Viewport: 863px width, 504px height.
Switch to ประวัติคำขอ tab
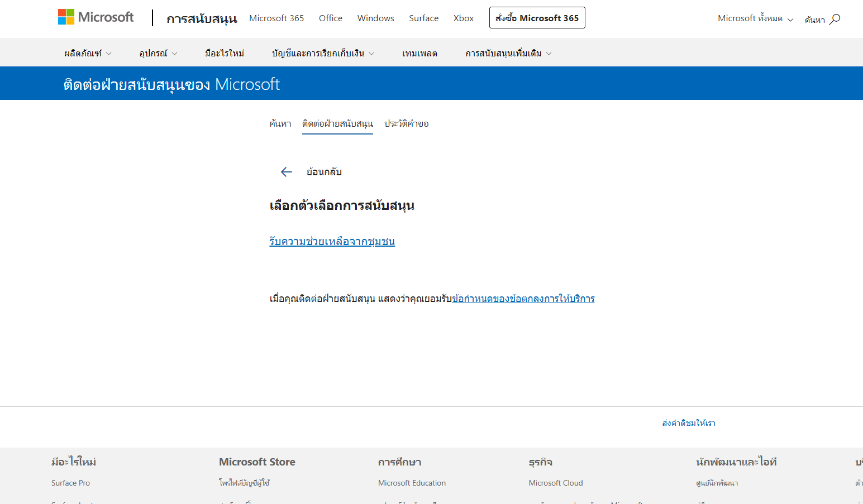tap(407, 123)
